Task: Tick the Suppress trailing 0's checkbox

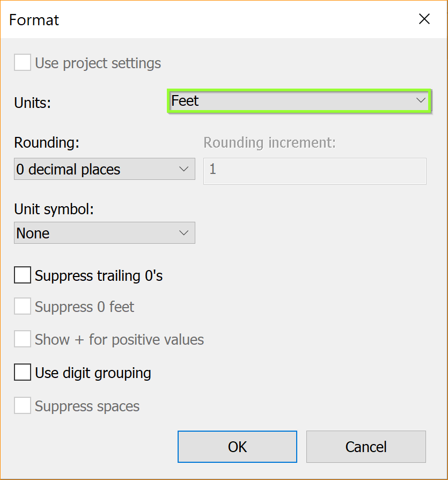Action: coord(23,275)
